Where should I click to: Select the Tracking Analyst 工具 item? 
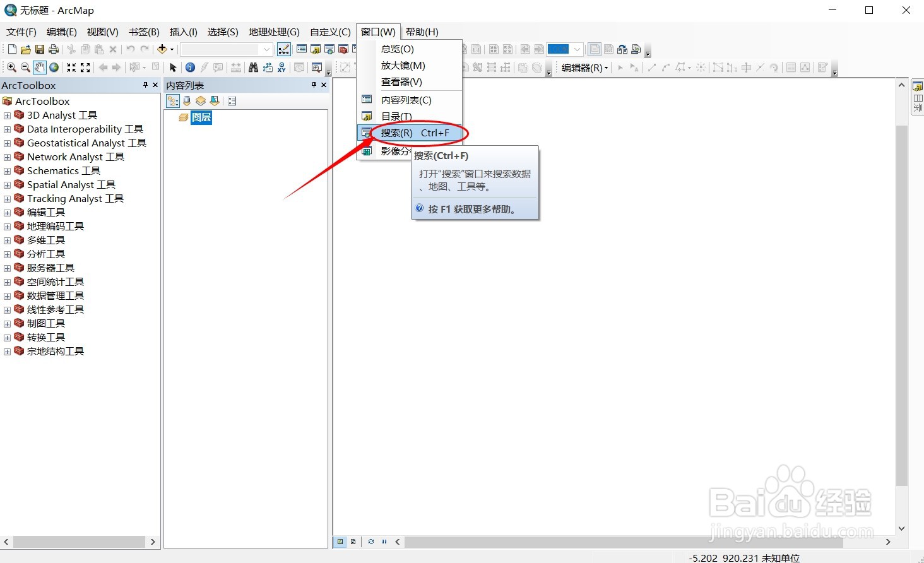point(75,199)
